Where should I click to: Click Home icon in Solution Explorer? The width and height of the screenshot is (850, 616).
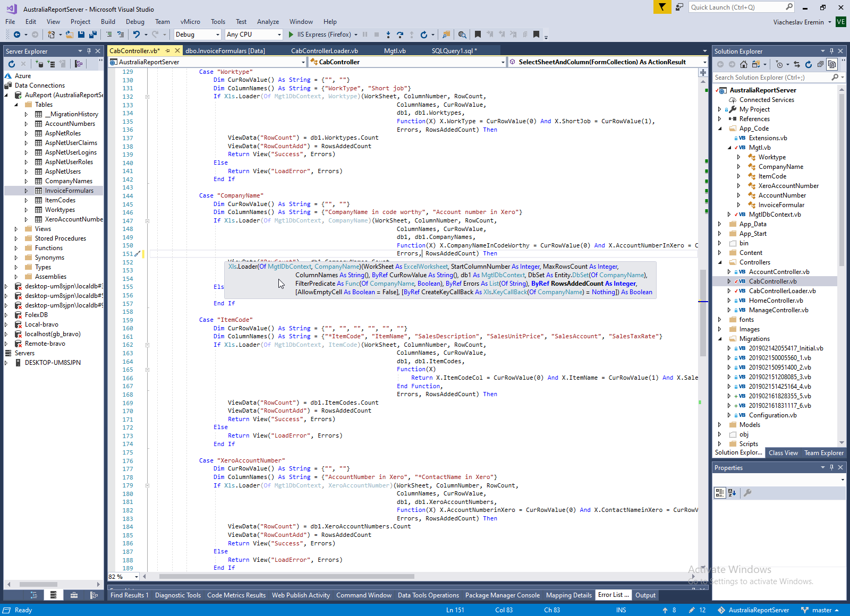744,64
